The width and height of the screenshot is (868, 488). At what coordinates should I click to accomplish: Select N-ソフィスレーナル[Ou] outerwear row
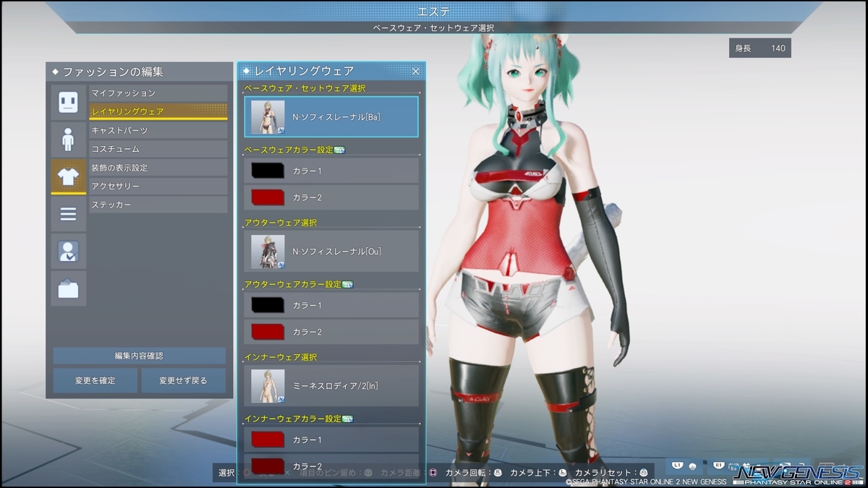pos(331,251)
